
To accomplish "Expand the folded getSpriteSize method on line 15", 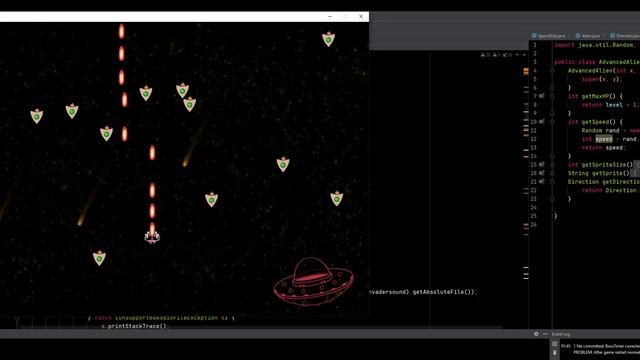I will click(x=552, y=164).
